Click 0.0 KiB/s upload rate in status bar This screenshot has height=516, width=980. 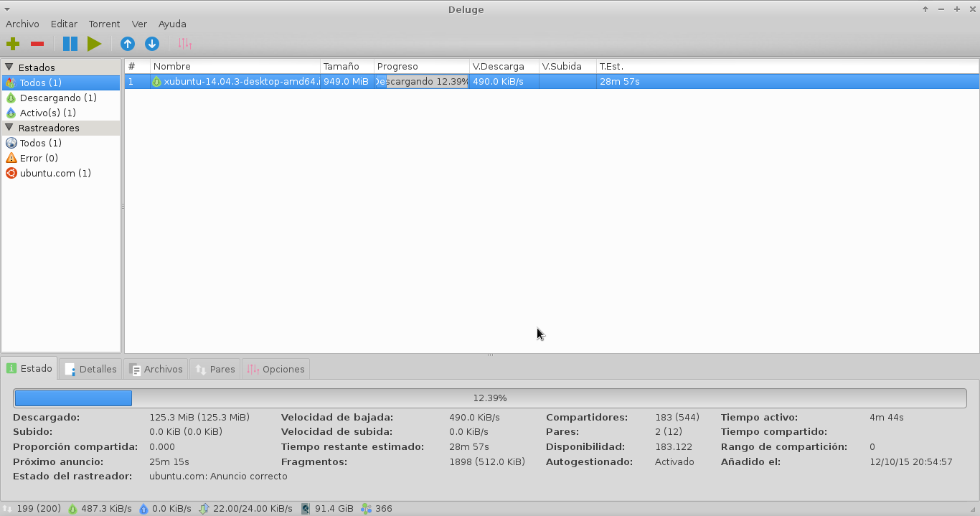pos(171,508)
